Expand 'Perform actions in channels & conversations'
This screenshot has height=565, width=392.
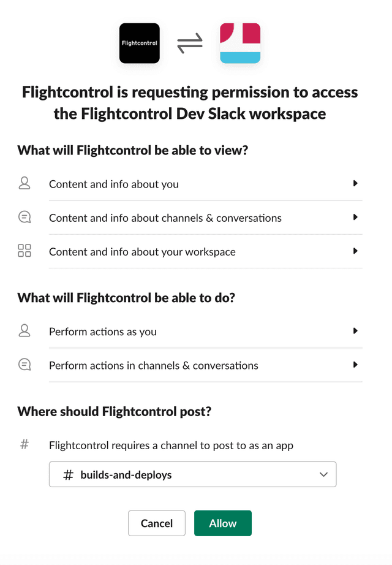[x=355, y=364]
